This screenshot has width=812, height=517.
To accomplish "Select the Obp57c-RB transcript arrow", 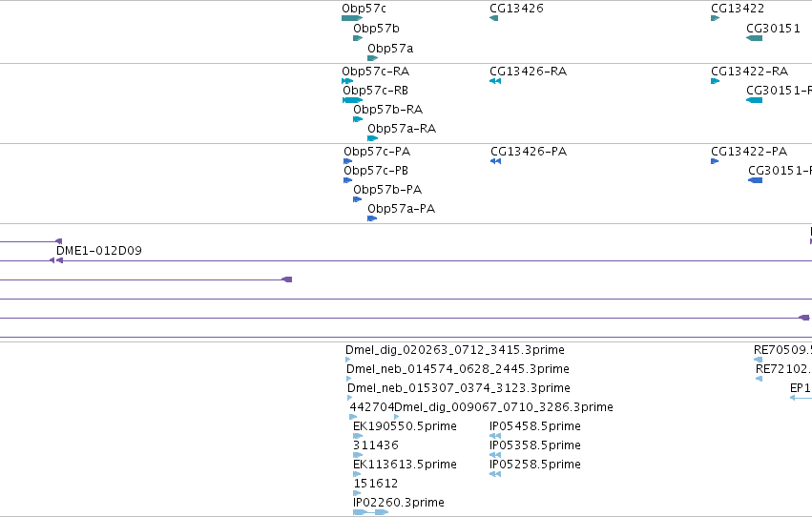I will tap(353, 100).
